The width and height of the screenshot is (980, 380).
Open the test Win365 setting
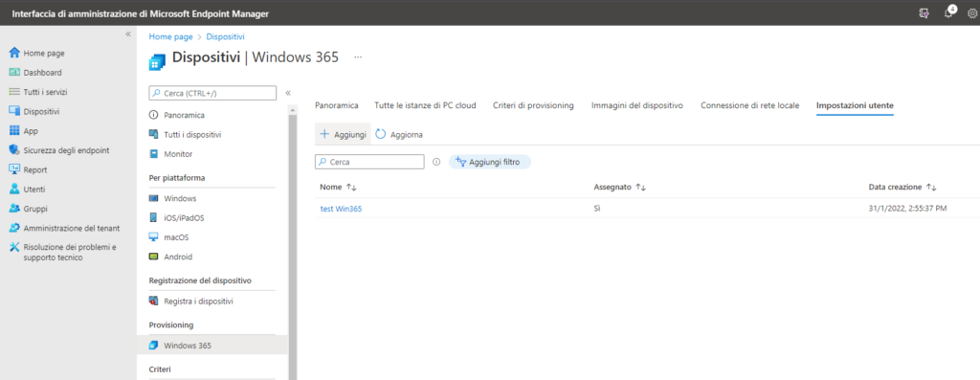341,209
